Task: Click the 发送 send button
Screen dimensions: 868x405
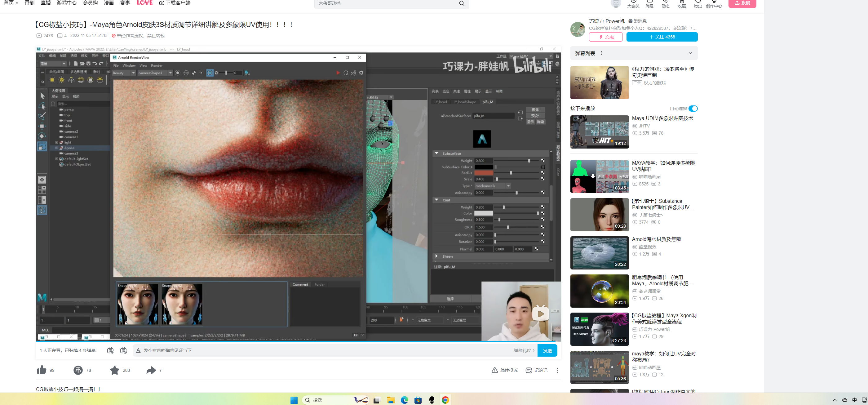Action: pos(547,350)
